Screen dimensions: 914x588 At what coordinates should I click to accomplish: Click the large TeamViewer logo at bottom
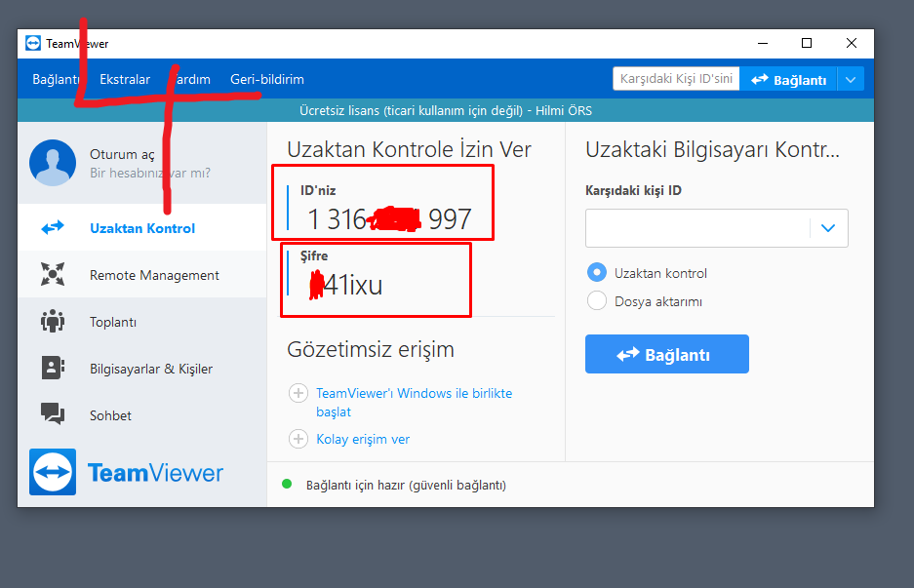(x=126, y=472)
